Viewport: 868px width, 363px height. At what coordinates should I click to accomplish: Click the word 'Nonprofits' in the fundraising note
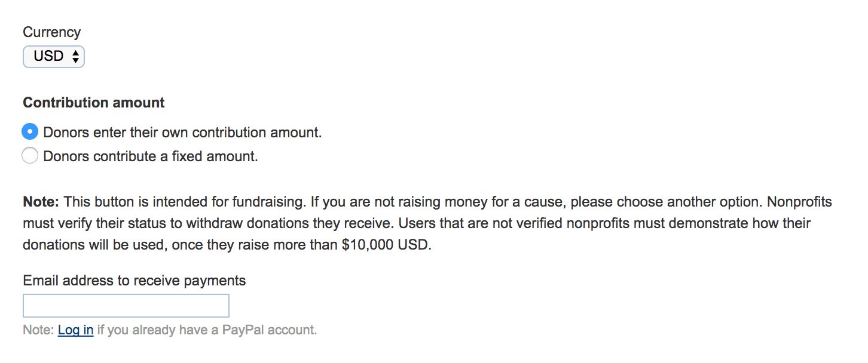[x=799, y=202]
